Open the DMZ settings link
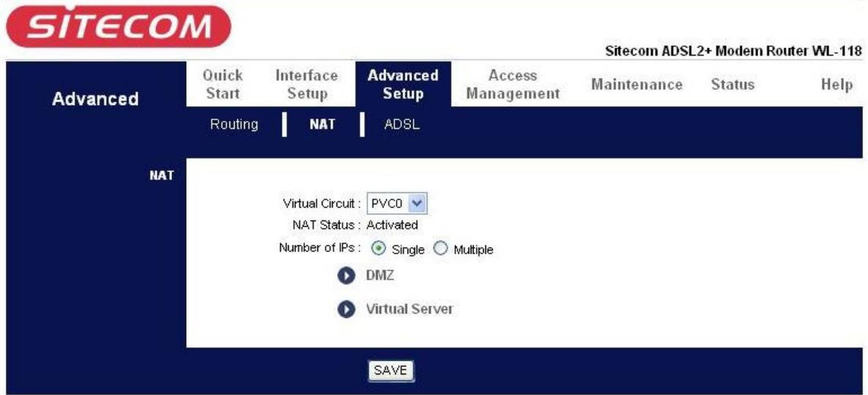The width and height of the screenshot is (868, 395). [377, 276]
